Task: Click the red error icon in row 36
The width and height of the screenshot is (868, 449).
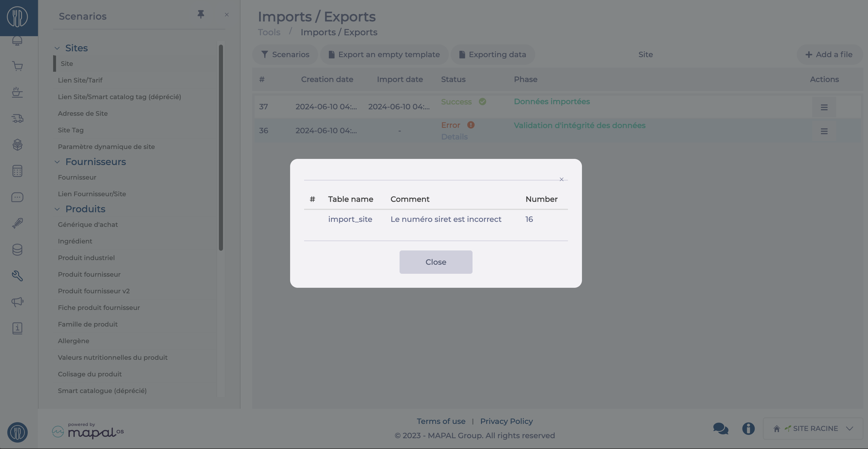Action: point(471,125)
